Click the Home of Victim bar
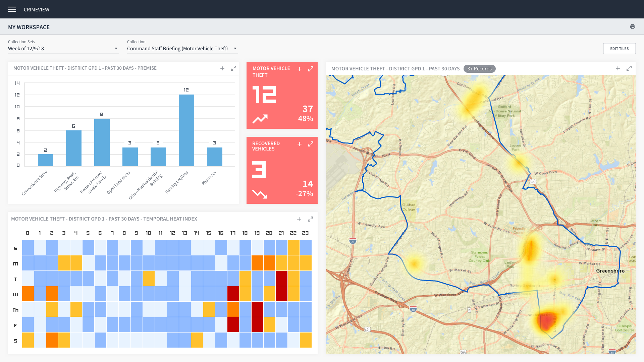This screenshot has width=644, height=362. tap(102, 142)
